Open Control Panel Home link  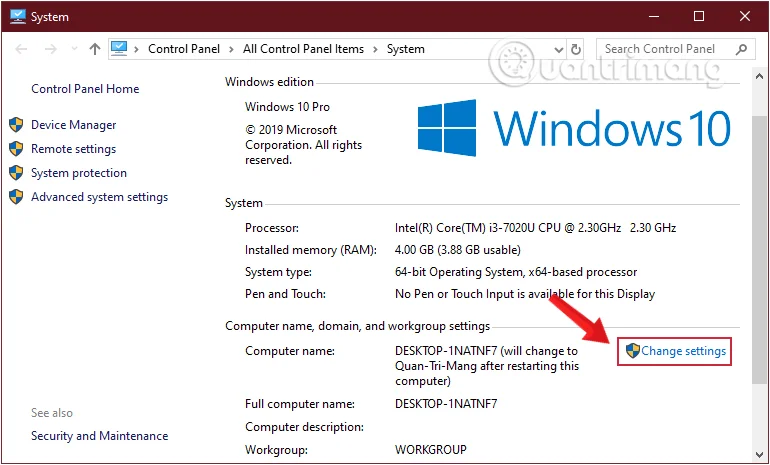85,89
